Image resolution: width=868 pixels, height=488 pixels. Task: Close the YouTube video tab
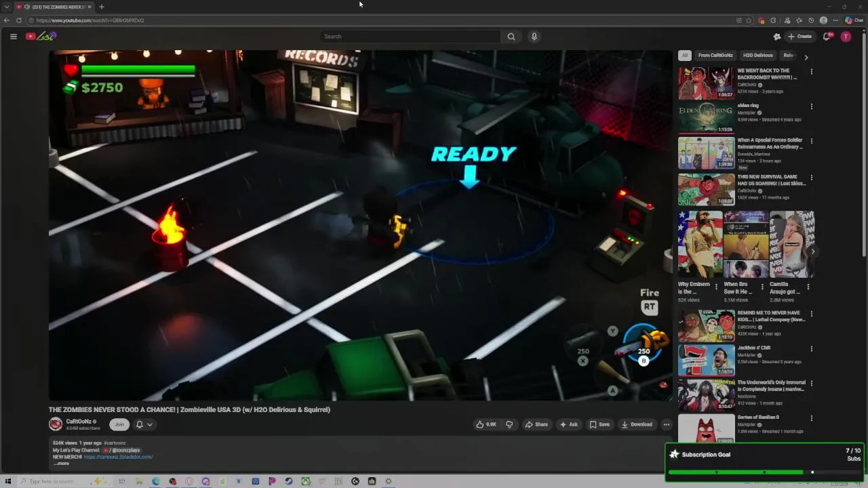89,7
